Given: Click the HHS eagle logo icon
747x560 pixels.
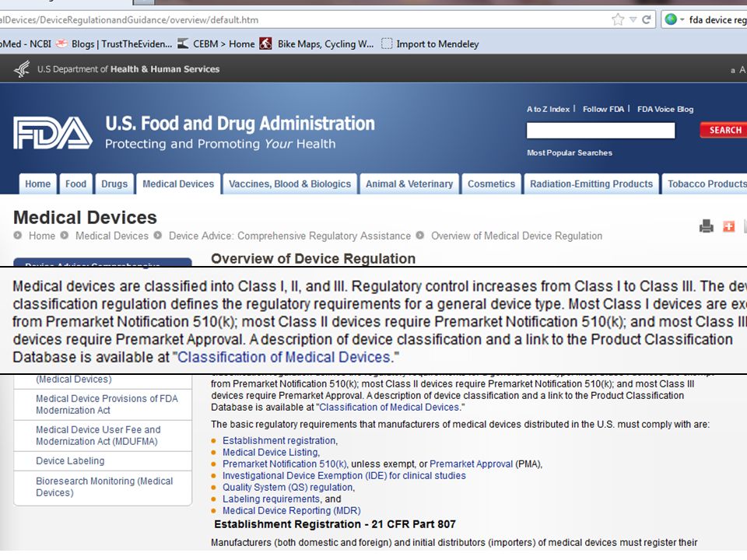Looking at the screenshot, I should coord(22,69).
